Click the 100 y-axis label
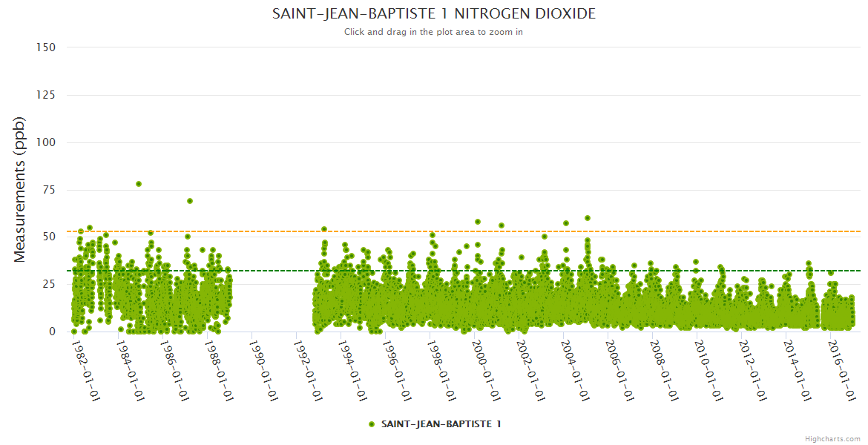This screenshot has height=445, width=868. pos(45,142)
